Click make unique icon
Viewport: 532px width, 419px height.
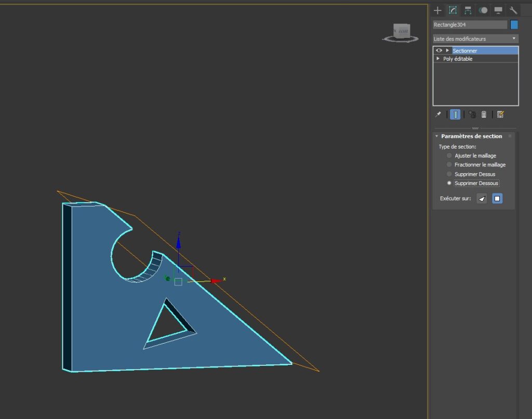472,114
